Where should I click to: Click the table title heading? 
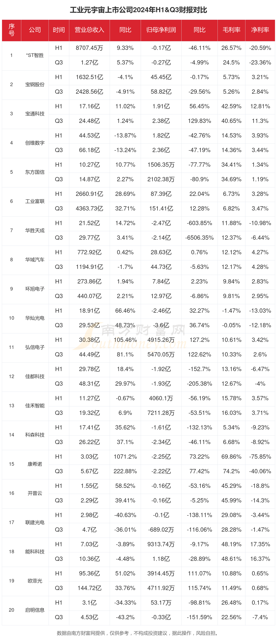coord(138,10)
